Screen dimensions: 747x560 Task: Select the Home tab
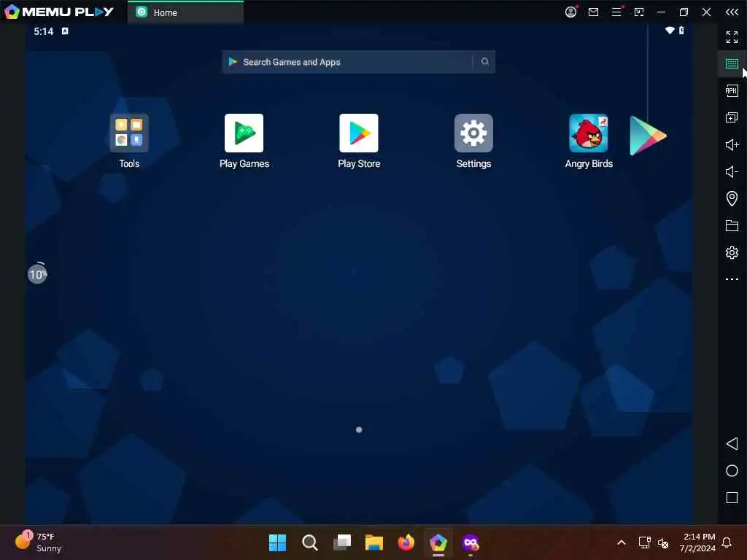[x=186, y=12]
